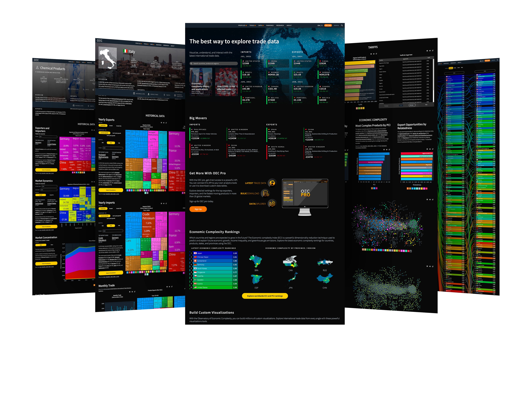The width and height of the screenshot is (532, 399).
Task: Open the Profiles menu in homepage navbar
Action: click(x=242, y=25)
